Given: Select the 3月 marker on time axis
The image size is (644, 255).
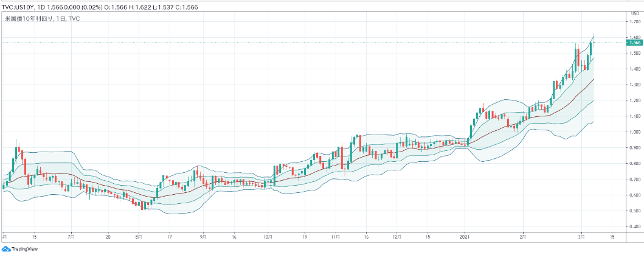Looking at the screenshot, I should click(x=581, y=236).
